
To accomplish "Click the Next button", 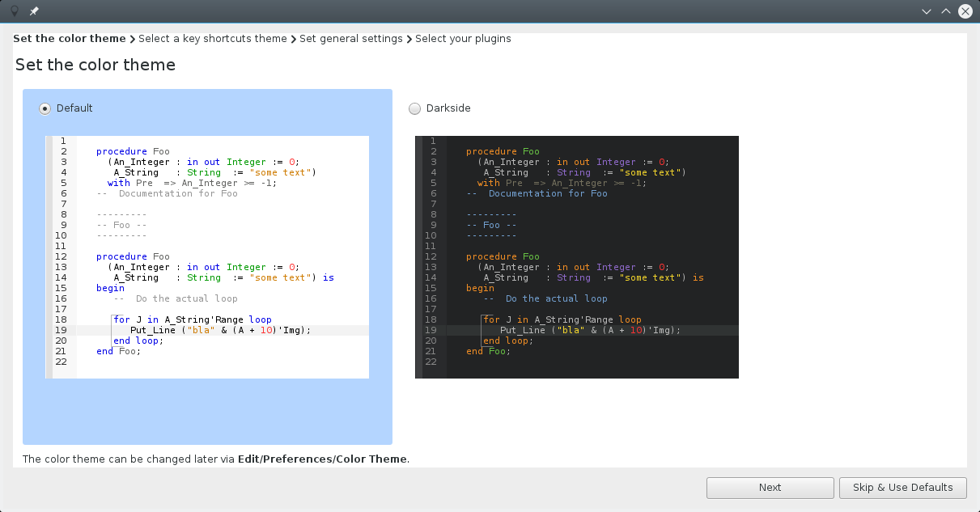I will pos(770,488).
